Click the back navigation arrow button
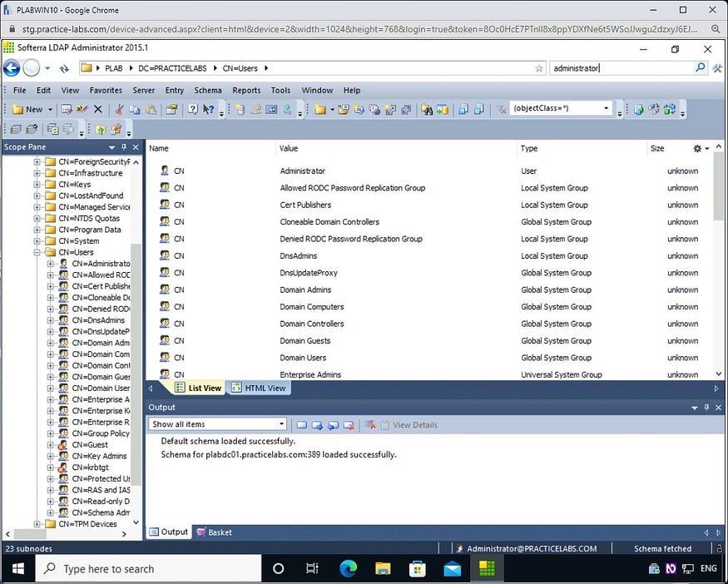The height and width of the screenshot is (584, 728). [12, 68]
